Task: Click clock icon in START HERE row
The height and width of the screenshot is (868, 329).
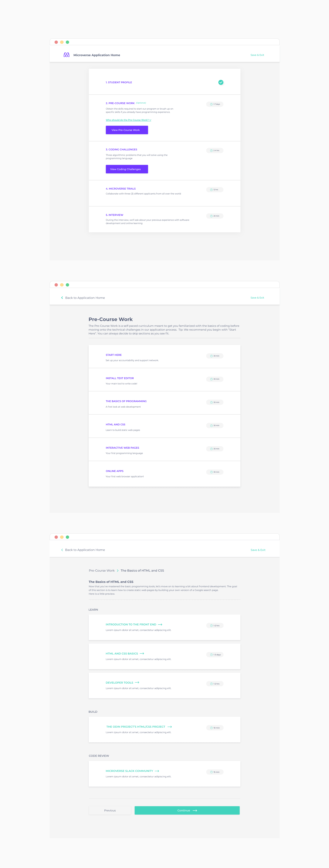Action: pos(211,356)
